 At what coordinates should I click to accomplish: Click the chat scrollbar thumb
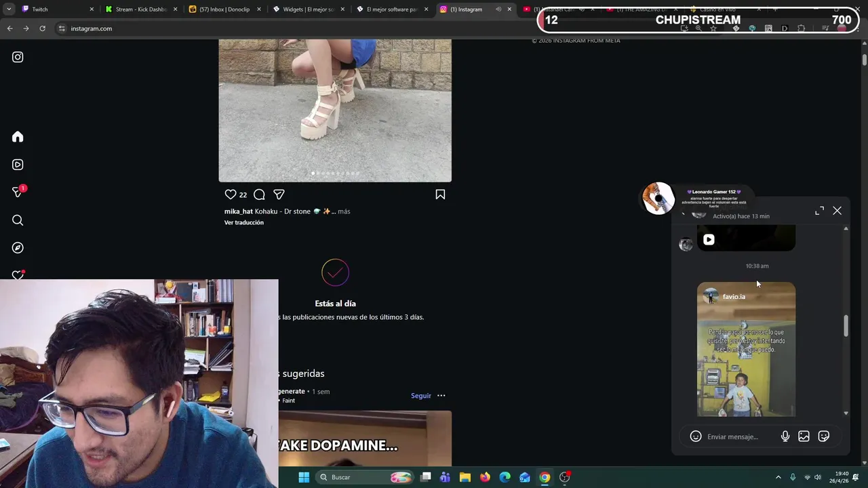coord(846,325)
